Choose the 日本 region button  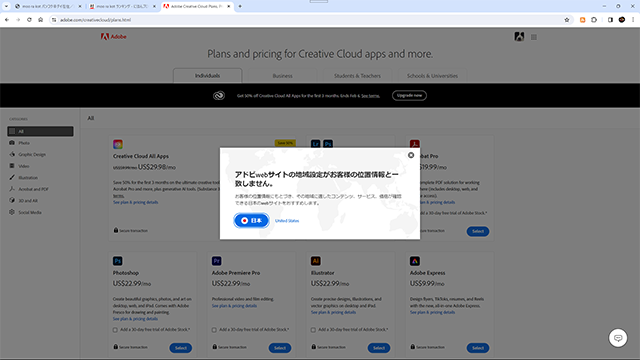[x=251, y=220]
